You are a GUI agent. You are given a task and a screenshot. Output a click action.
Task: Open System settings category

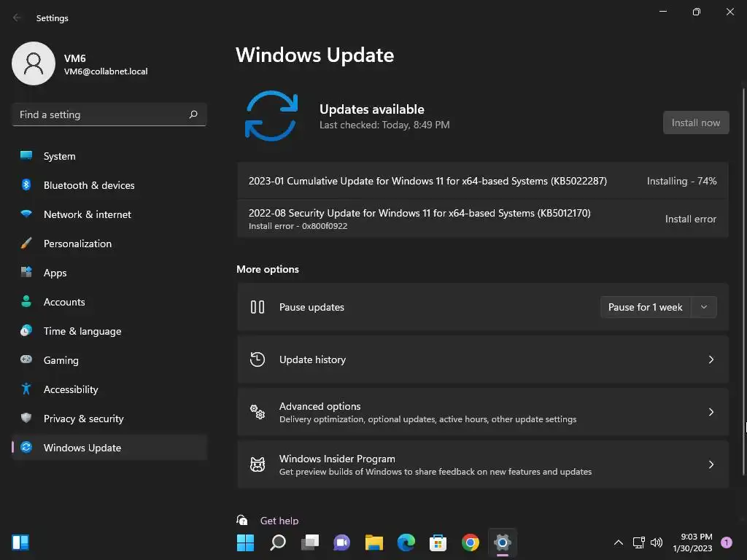point(109,156)
